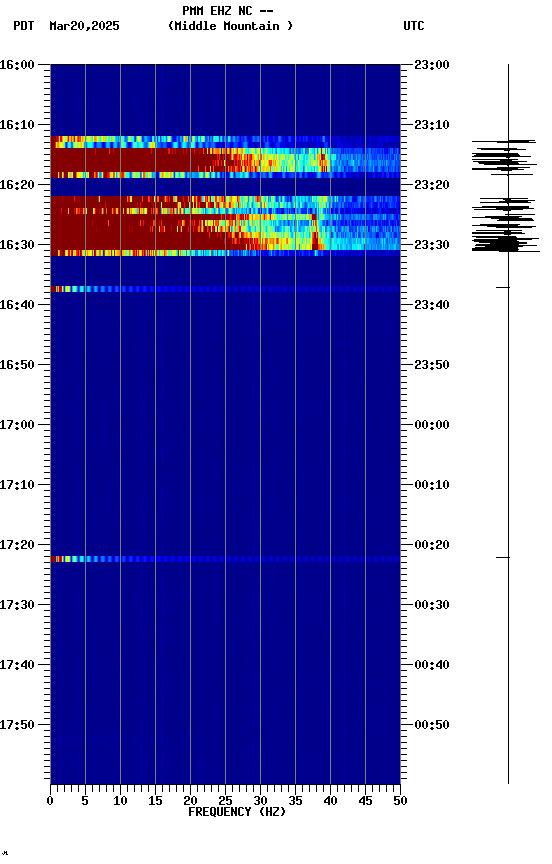Click the 50 Hz frequency tick label
Viewport: 552px width, 864px height.
pyautogui.click(x=401, y=801)
